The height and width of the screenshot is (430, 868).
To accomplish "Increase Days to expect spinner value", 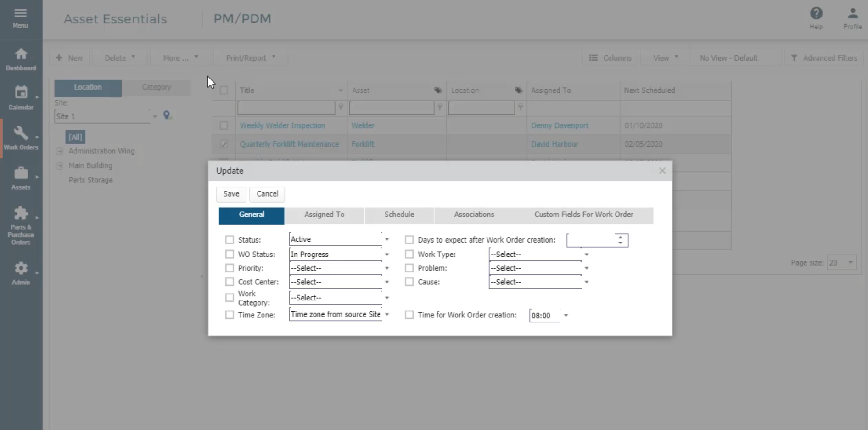I will [x=620, y=237].
